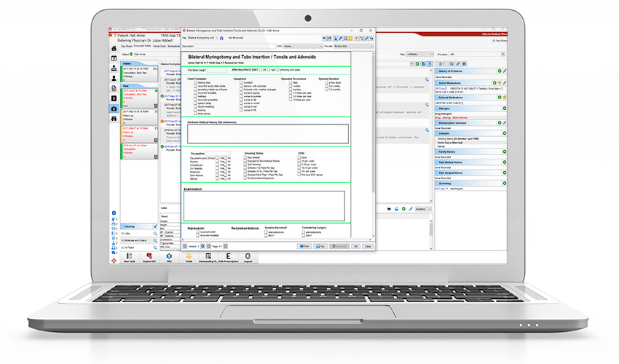Check the 'a few days' episode duration box
This screenshot has width=619, height=364.
(x=326, y=83)
